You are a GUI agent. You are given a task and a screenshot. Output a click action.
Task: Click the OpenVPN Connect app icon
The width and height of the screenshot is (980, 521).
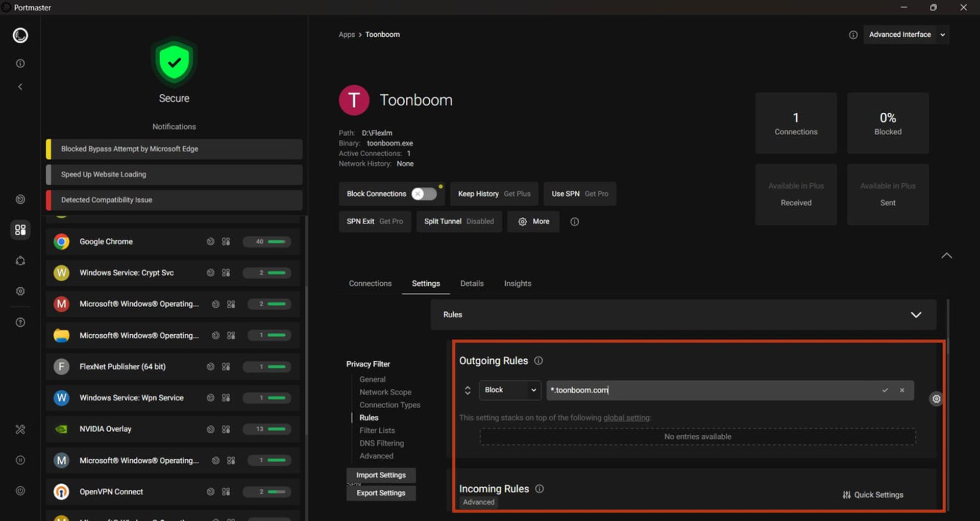click(61, 491)
